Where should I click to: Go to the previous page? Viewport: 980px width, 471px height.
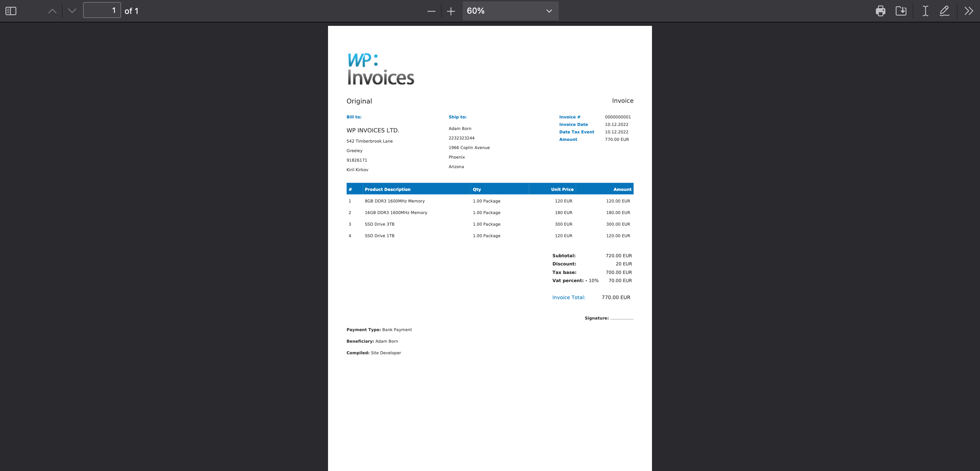click(52, 11)
